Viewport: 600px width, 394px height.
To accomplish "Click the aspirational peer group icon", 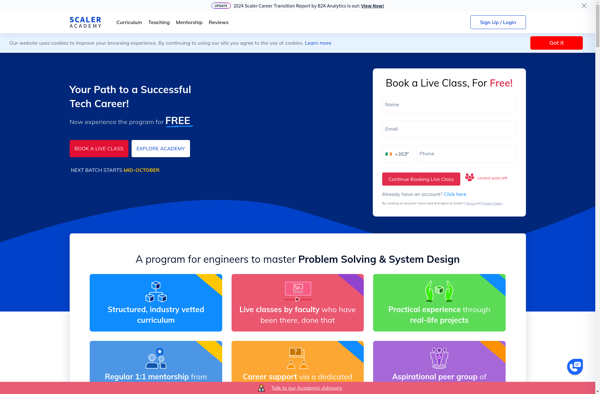I will (x=439, y=358).
